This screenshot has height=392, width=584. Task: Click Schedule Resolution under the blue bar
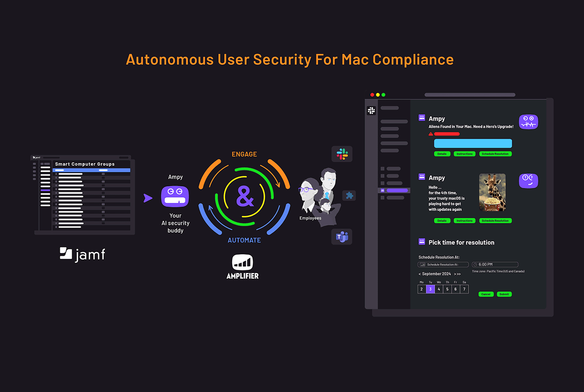(x=495, y=154)
